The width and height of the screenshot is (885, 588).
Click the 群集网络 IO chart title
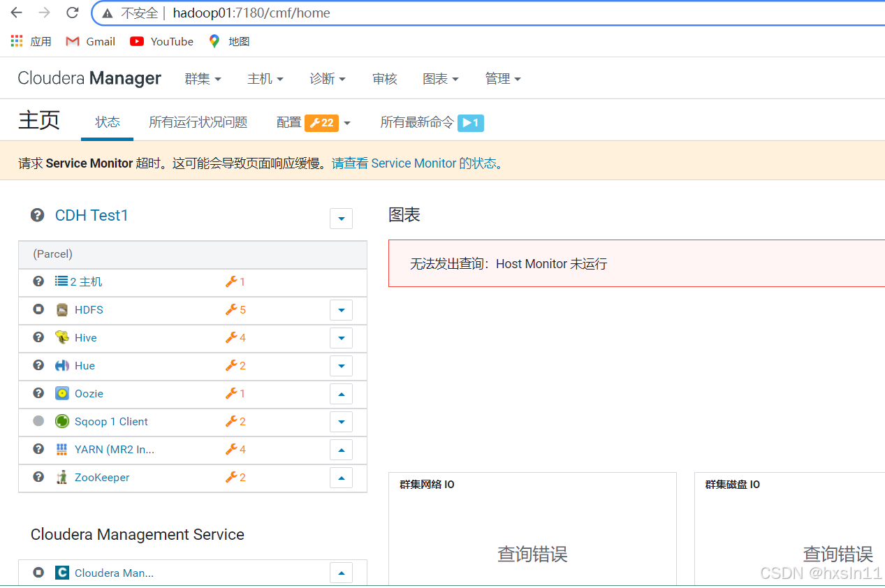coord(427,485)
